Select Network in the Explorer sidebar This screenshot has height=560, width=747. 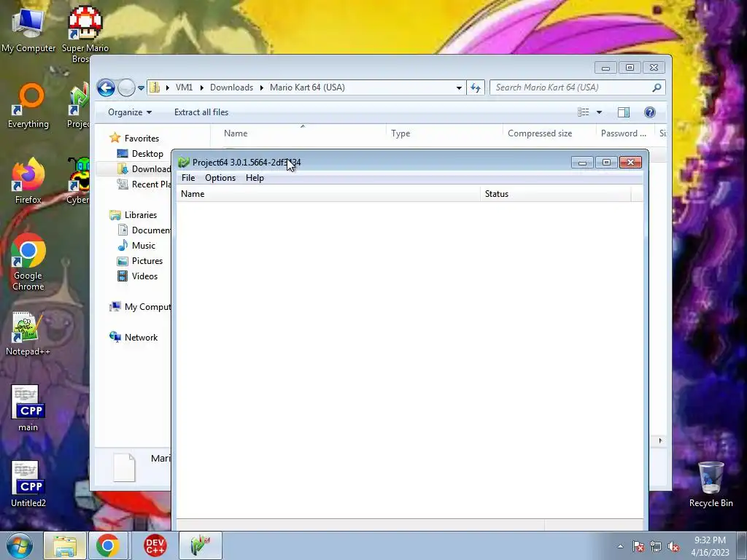[x=141, y=338]
